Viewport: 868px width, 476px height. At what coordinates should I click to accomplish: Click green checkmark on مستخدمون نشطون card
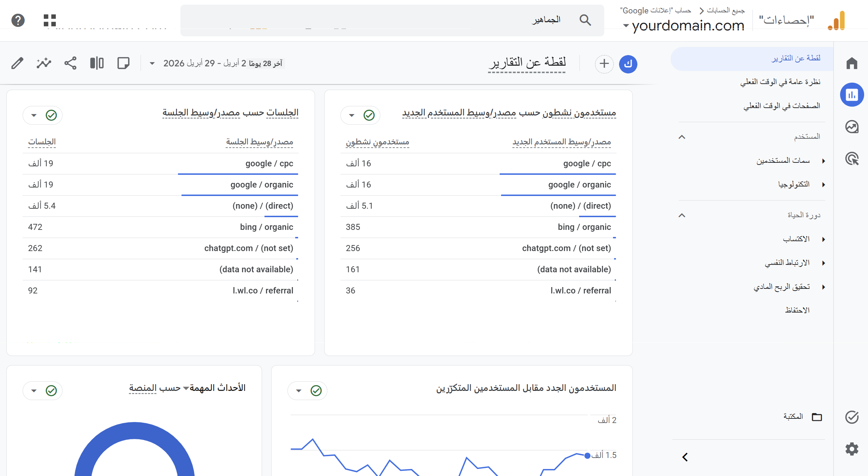pyautogui.click(x=369, y=115)
